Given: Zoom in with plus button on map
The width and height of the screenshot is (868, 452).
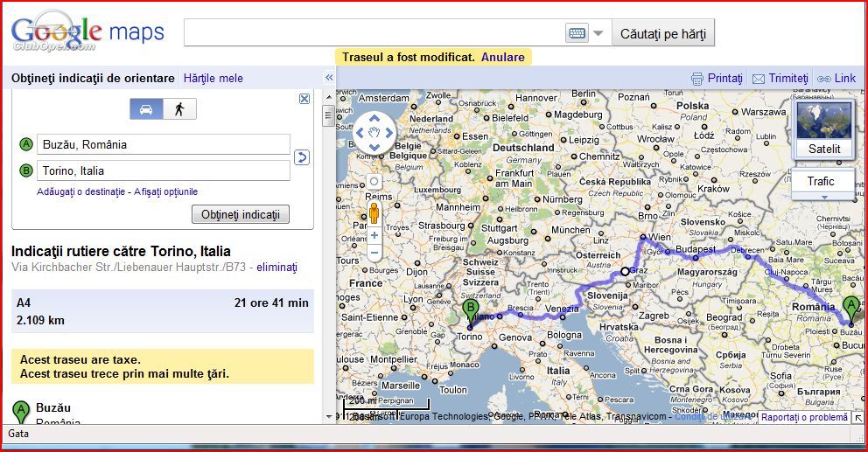Looking at the screenshot, I should click(374, 236).
